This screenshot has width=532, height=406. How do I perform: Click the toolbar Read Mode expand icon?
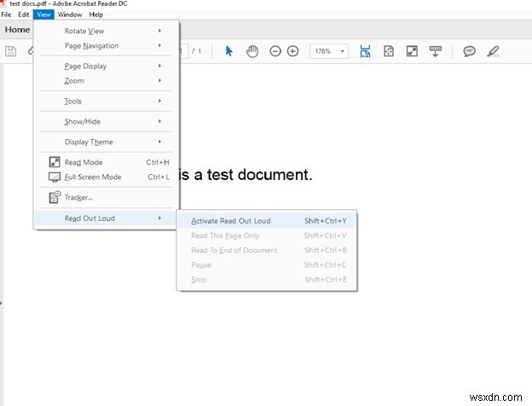(412, 51)
